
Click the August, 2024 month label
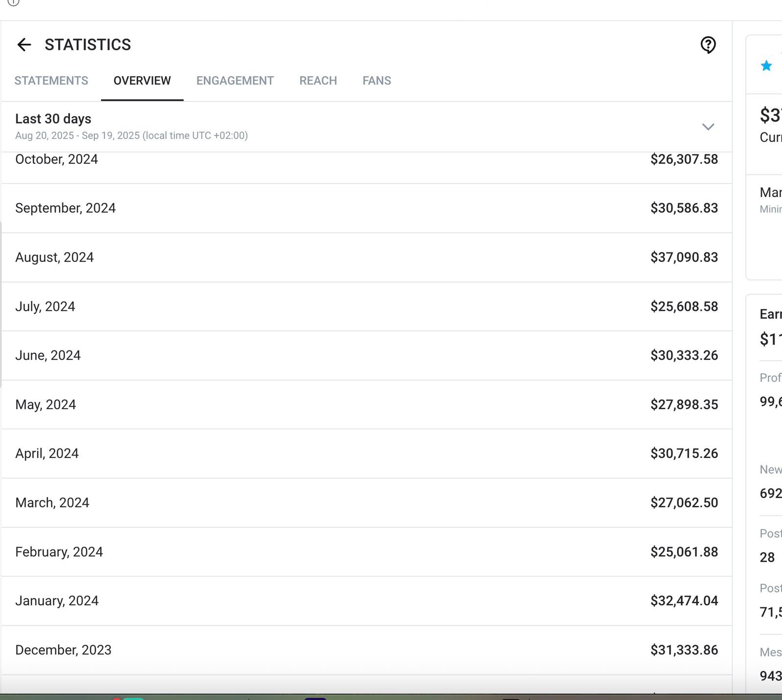54,258
